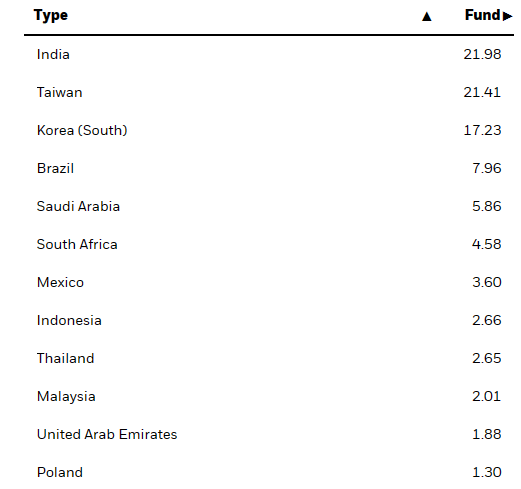Click the Saudi Arabia entry
The width and height of the screenshot is (521, 489).
(78, 206)
